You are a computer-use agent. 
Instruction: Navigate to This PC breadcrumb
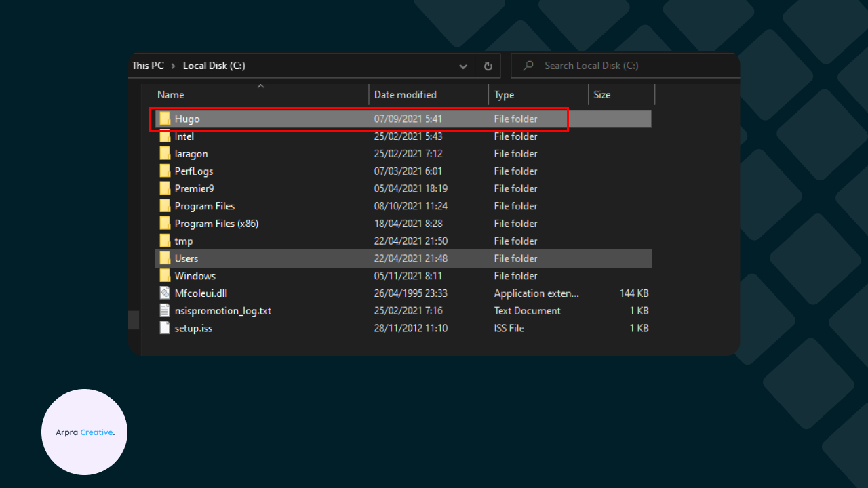148,66
